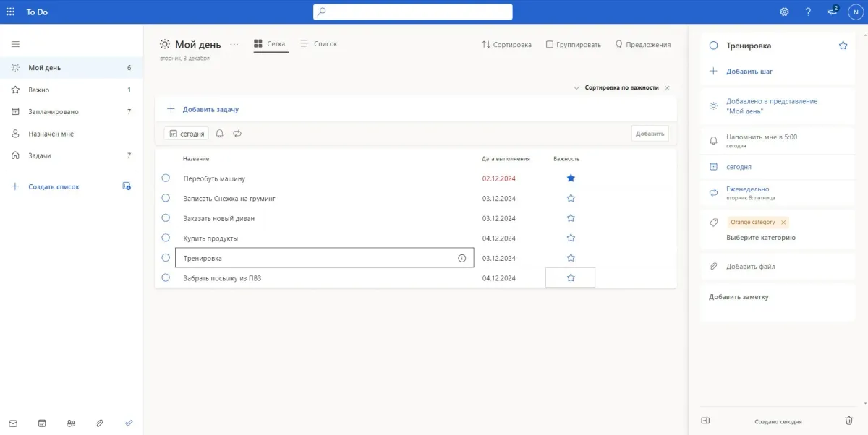Screen dimensions: 868x435
Task: Open the Группировать grouping menu
Action: pos(573,45)
